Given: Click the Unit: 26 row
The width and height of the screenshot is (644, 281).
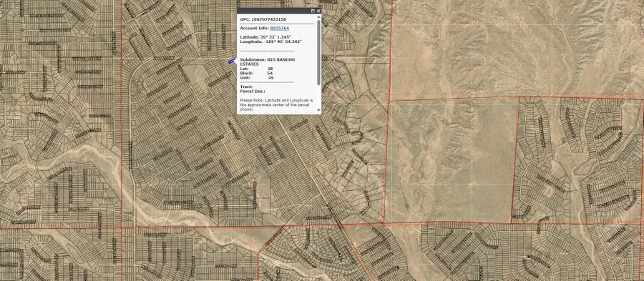Looking at the screenshot, I should 257,78.
